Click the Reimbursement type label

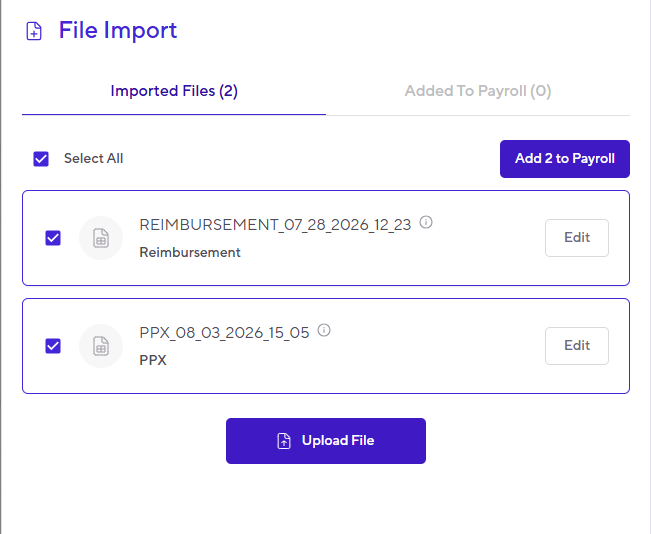tap(190, 252)
